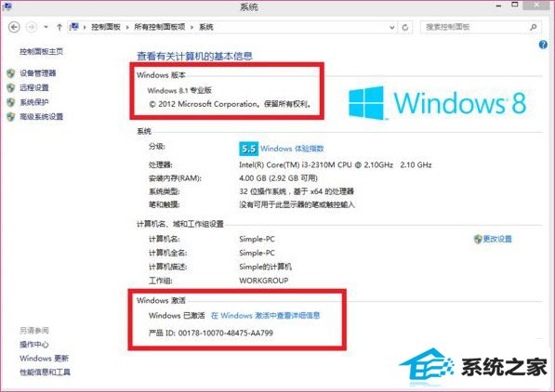Expand chevron after 控制面板 breadcrumb
The height and width of the screenshot is (392, 555).
(x=127, y=27)
